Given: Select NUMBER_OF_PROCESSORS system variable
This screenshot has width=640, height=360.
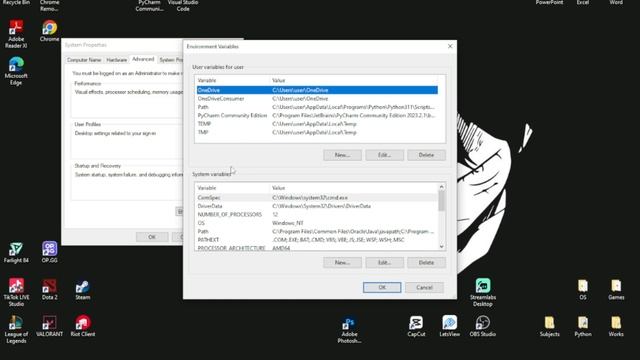Looking at the screenshot, I should coord(317,214).
